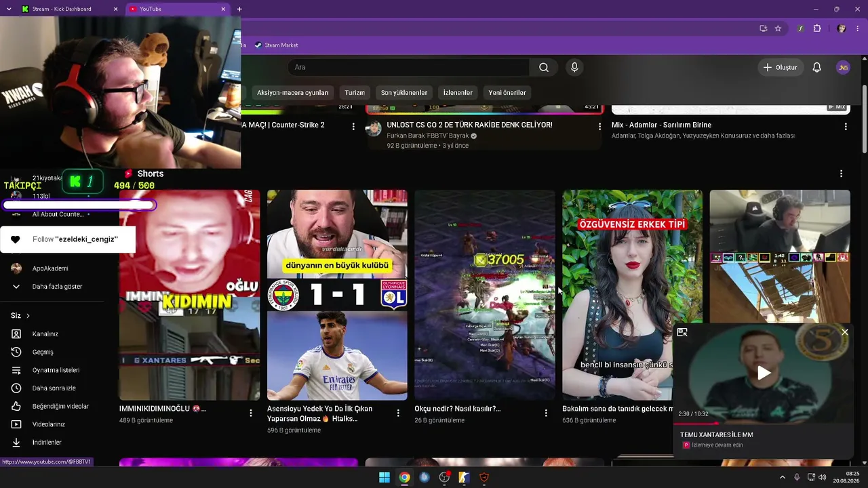The width and height of the screenshot is (868, 488).
Task: Open Counter-Strike icon on taskbar
Action: pos(464,477)
